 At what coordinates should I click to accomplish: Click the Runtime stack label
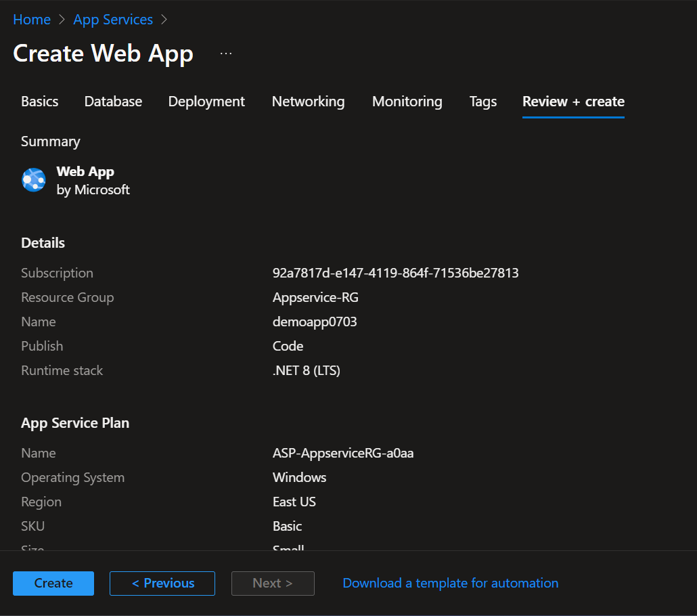click(x=62, y=370)
